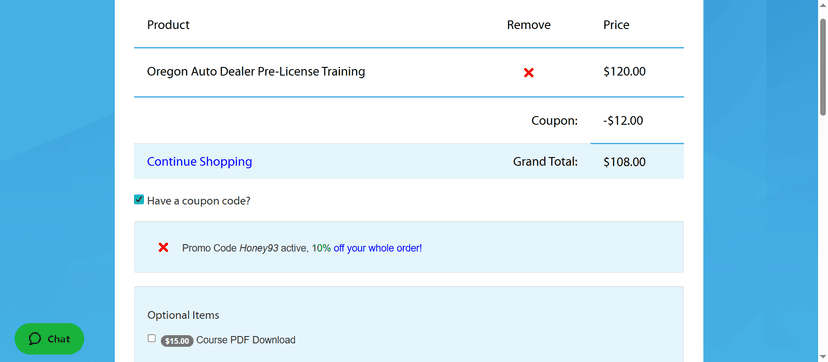Image resolution: width=828 pixels, height=362 pixels.
Task: Uncheck Have a coupon code checkbox
Action: 139,199
